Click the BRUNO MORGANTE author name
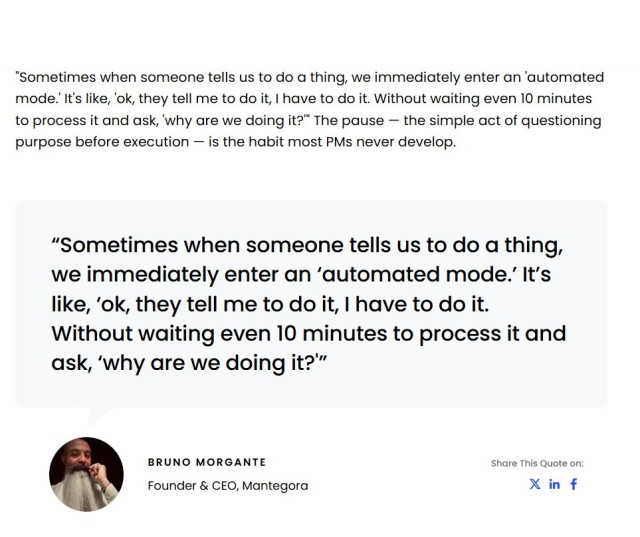This screenshot has width=640, height=537. 207,462
